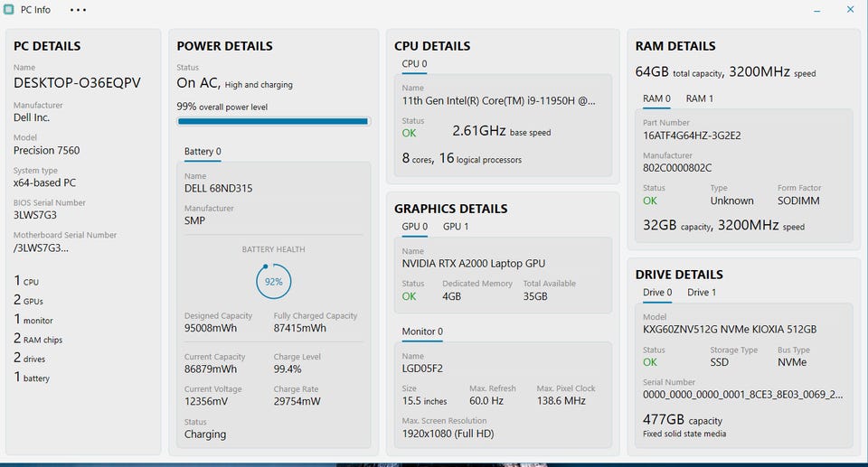Screen dimensions: 868x467
Task: Click the 32GB capacity RAM chip text
Action: click(x=677, y=226)
